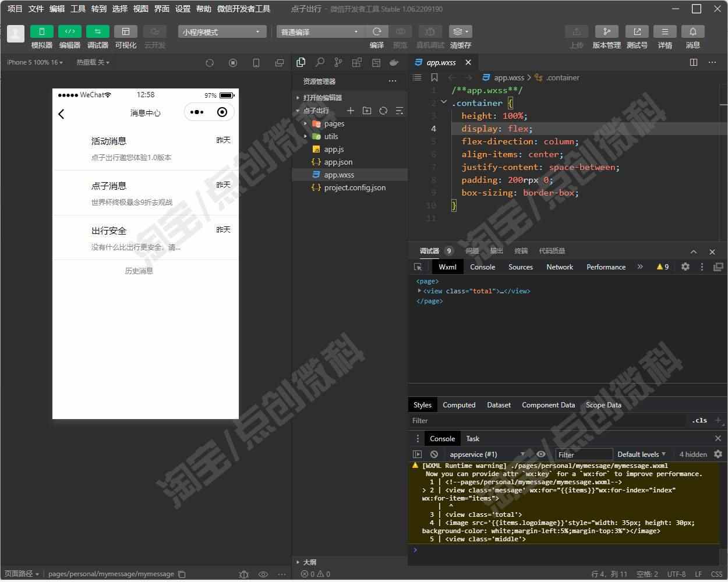Open the 微信开发者工具 menu
Image resolution: width=728 pixels, height=582 pixels.
[243, 9]
